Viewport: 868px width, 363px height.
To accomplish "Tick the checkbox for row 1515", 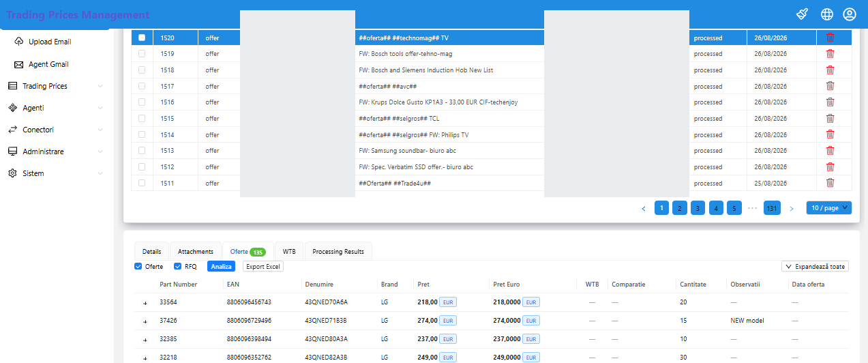I will coord(142,118).
